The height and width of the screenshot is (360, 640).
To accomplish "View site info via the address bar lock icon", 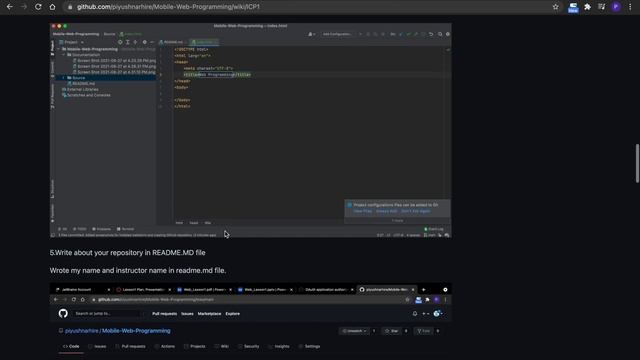I will (x=70, y=7).
